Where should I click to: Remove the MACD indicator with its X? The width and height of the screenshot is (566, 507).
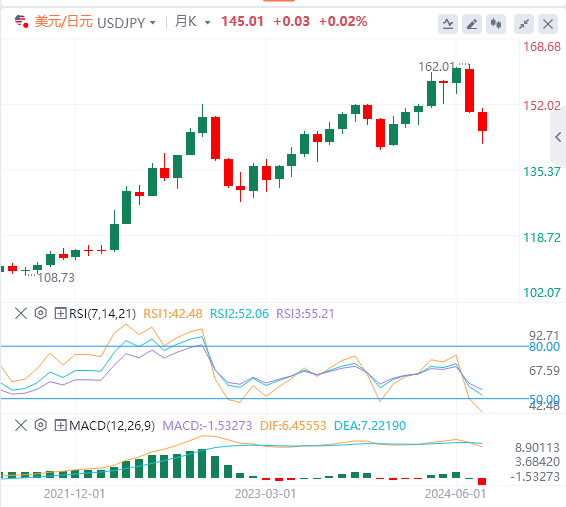21,425
